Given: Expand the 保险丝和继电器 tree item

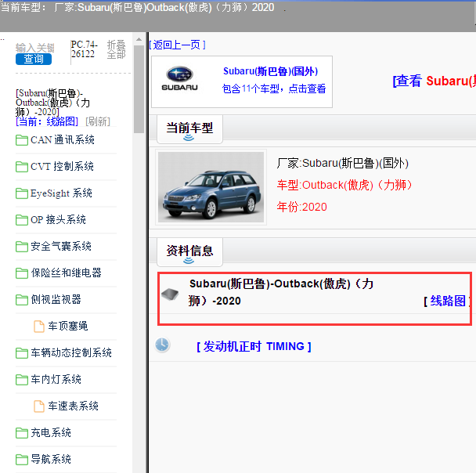Looking at the screenshot, I should point(67,273).
